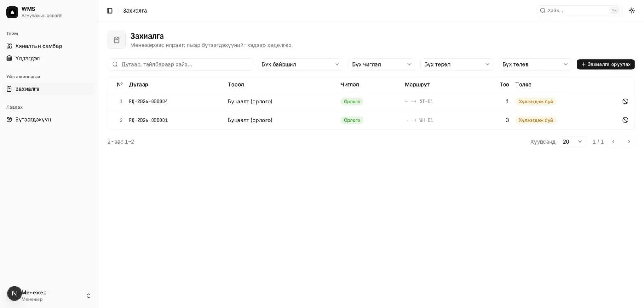644x308 pixels.
Task: Click order number RQ-2026-000001
Action: pos(148,120)
